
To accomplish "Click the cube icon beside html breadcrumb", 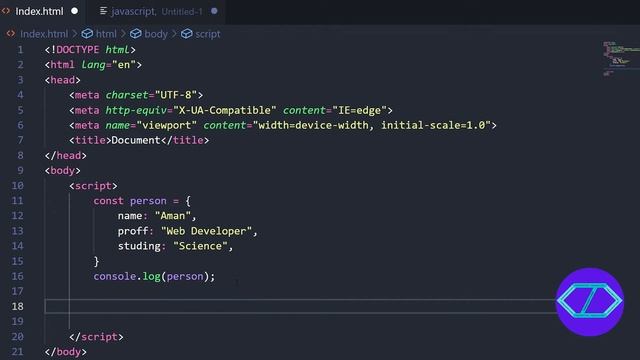I will click(x=87, y=34).
